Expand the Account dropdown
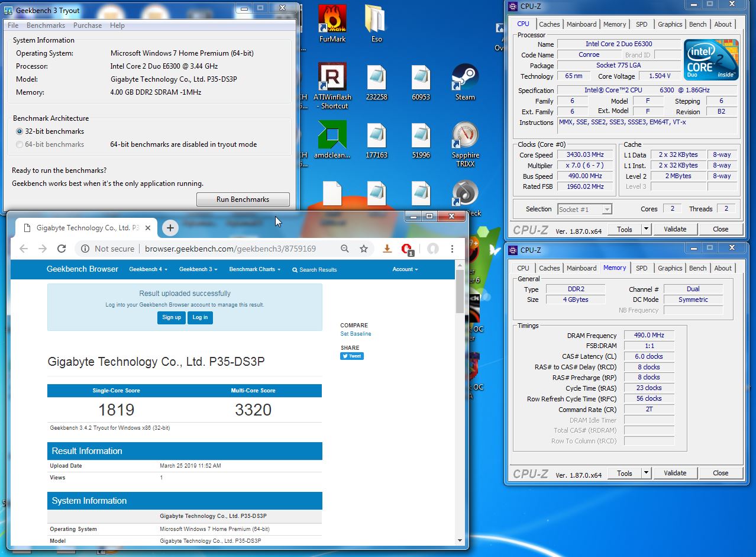 (x=405, y=269)
